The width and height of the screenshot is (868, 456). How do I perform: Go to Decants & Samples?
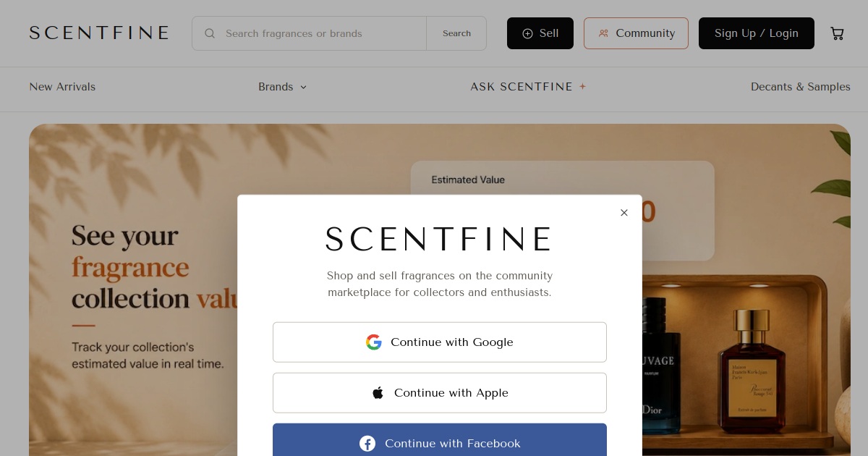(x=800, y=87)
